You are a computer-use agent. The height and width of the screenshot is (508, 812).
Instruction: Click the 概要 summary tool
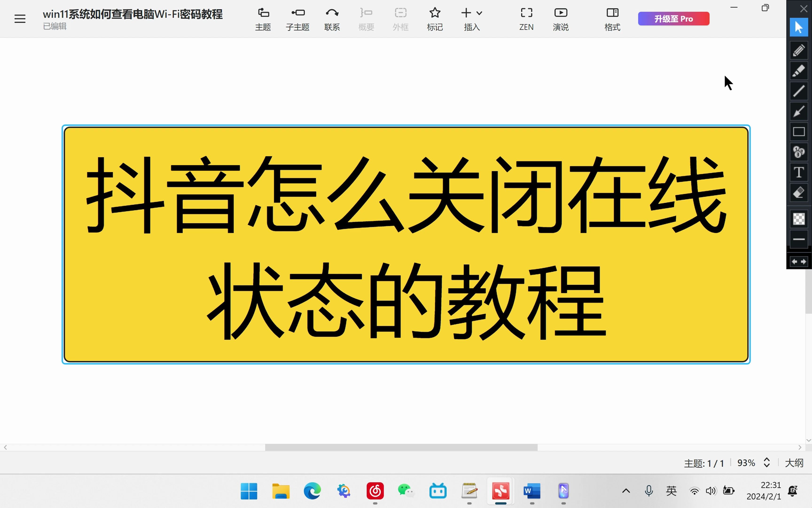coord(366,20)
